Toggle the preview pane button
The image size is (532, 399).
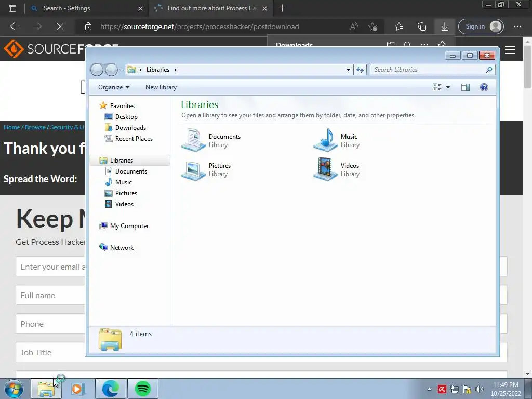(465, 87)
